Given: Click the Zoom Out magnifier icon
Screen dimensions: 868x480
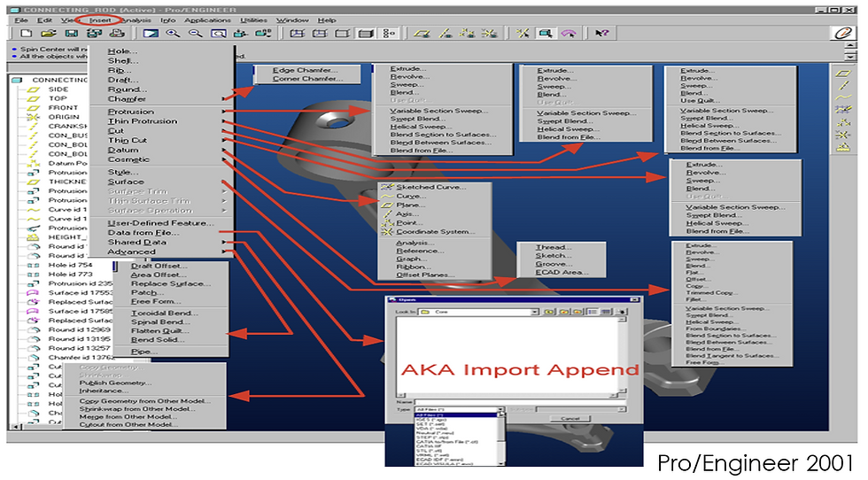Looking at the screenshot, I should [x=196, y=34].
